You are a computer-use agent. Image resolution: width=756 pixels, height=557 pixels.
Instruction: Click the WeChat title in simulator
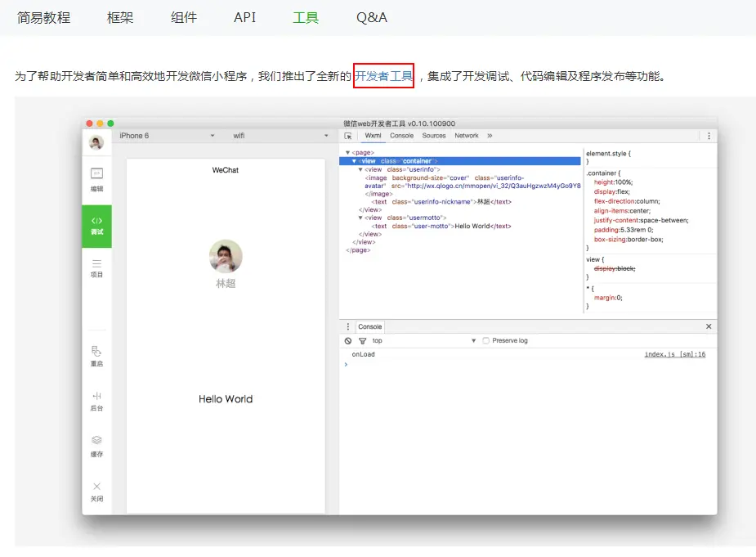pos(225,170)
